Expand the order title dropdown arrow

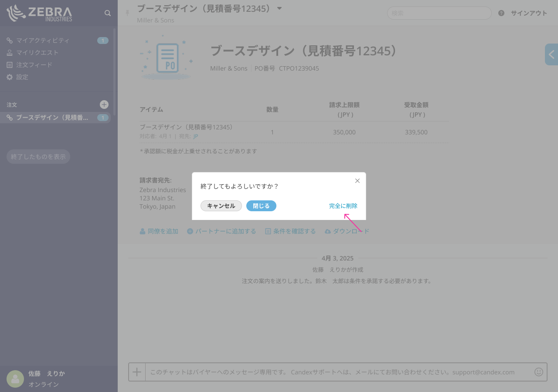[279, 8]
